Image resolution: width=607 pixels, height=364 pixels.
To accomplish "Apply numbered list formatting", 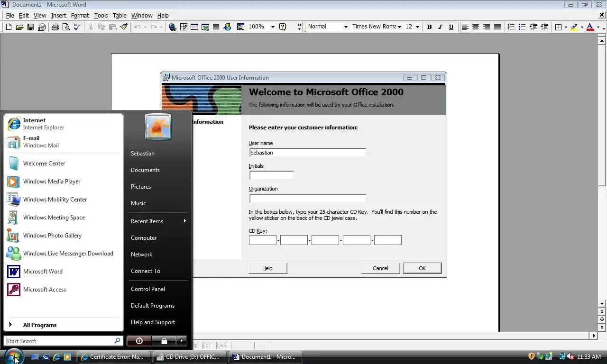I will pyautogui.click(x=511, y=27).
